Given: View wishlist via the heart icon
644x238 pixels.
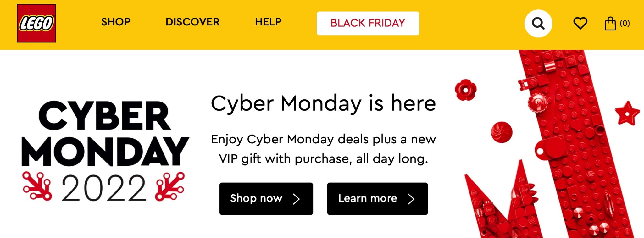Looking at the screenshot, I should click(x=580, y=22).
